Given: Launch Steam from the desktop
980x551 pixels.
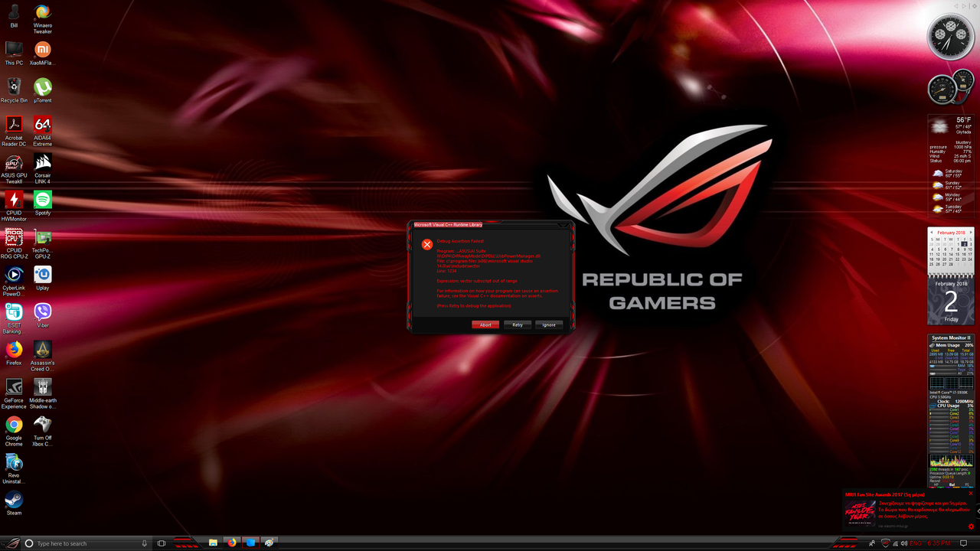Looking at the screenshot, I should pyautogui.click(x=14, y=503).
